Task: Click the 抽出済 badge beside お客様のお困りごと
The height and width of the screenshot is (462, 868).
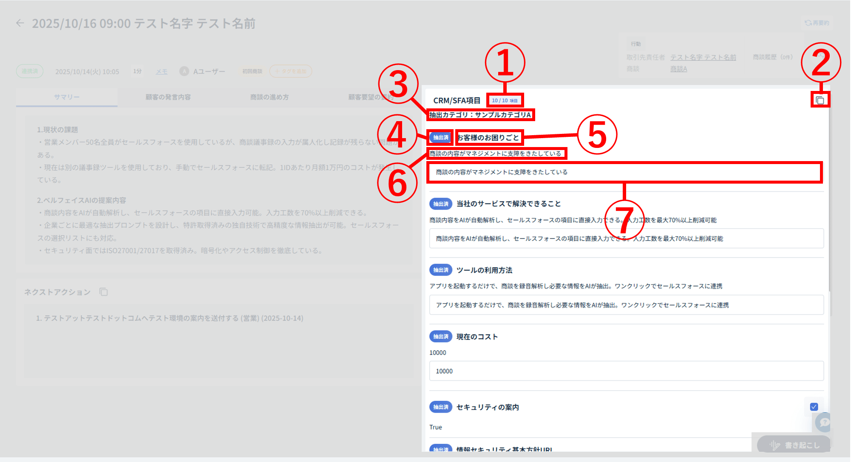Action: pyautogui.click(x=440, y=137)
